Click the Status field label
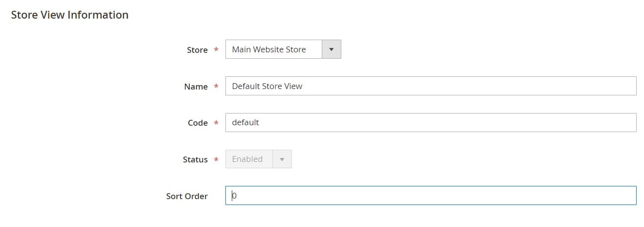The image size is (644, 227). pyautogui.click(x=195, y=160)
